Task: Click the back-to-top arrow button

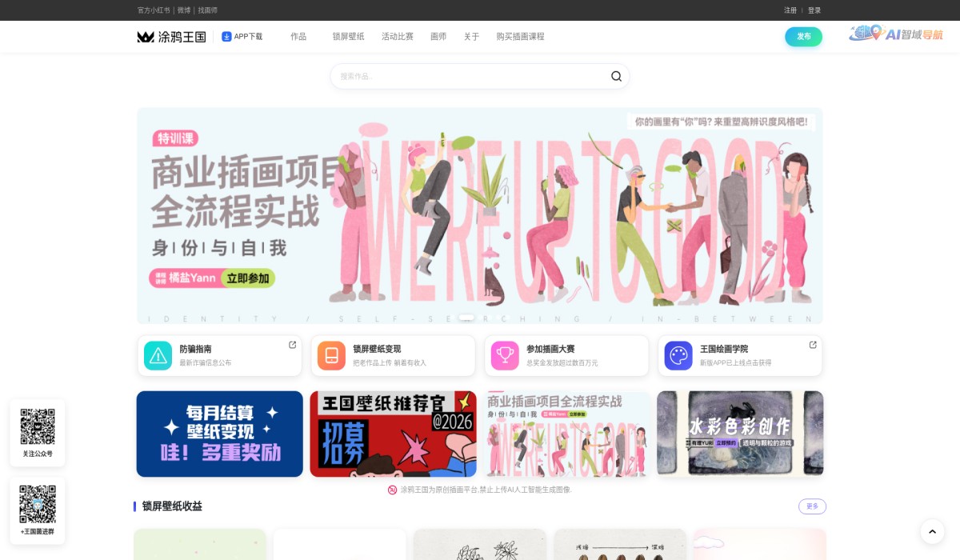Action: 932,531
